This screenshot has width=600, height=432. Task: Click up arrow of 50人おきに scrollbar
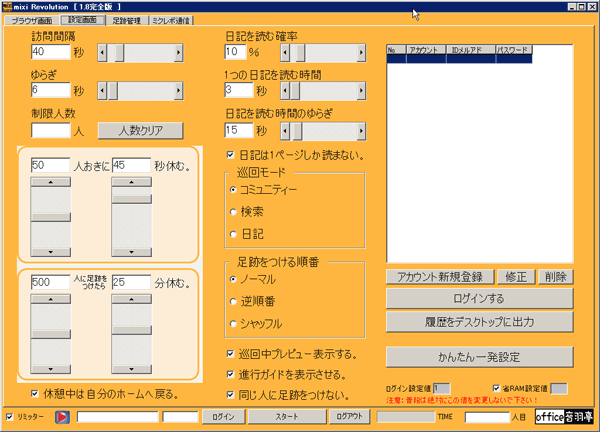[51, 182]
